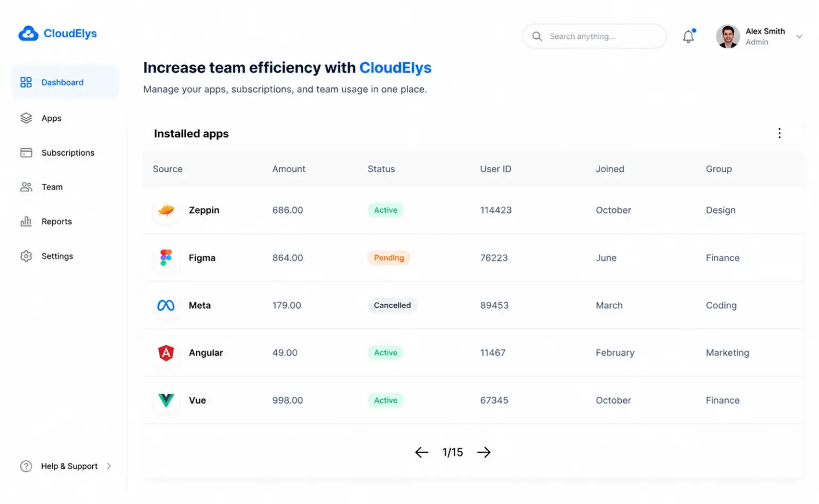Click Alex Smith's profile avatar
This screenshot has width=819, height=504.
pos(728,36)
